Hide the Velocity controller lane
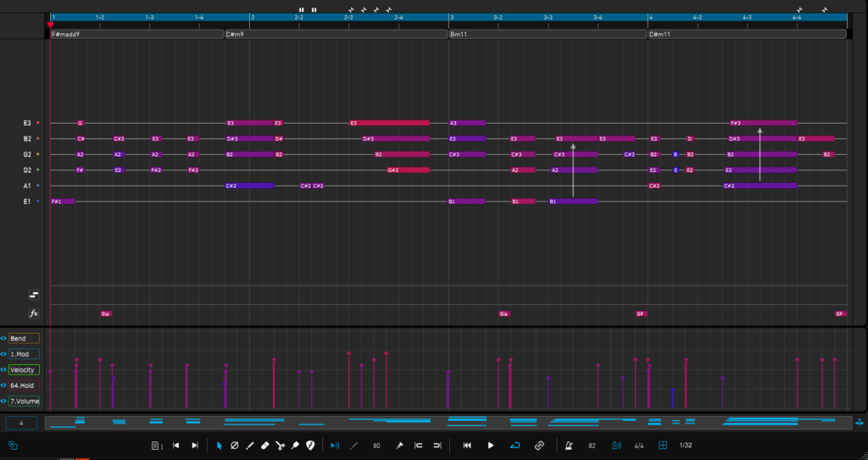The height and width of the screenshot is (460, 868). 3,369
